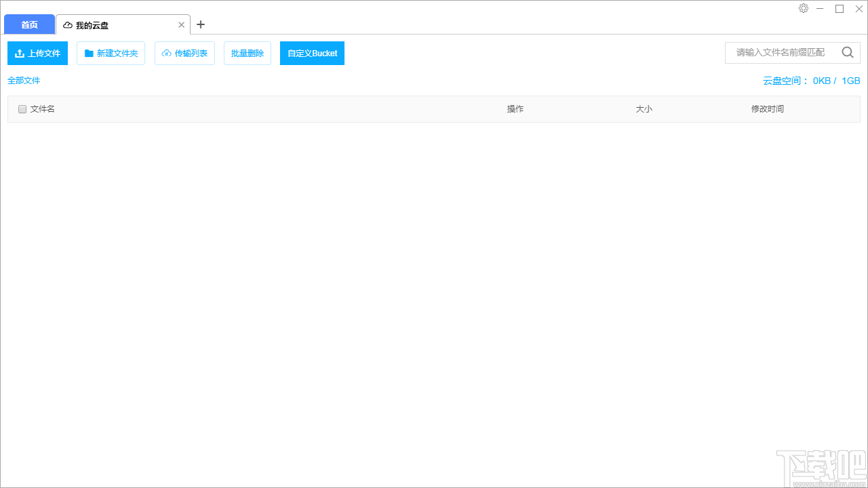Close the 我的云盘 tab
This screenshot has height=488, width=868.
(181, 25)
